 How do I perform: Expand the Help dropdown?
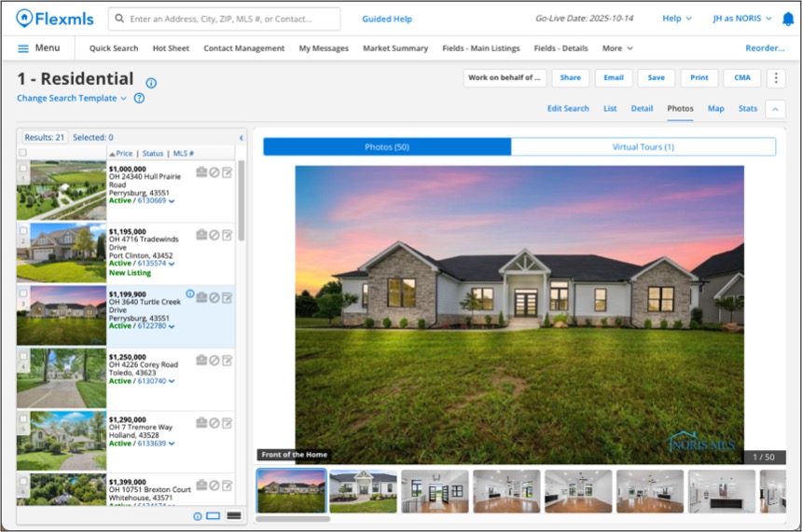pyautogui.click(x=677, y=19)
